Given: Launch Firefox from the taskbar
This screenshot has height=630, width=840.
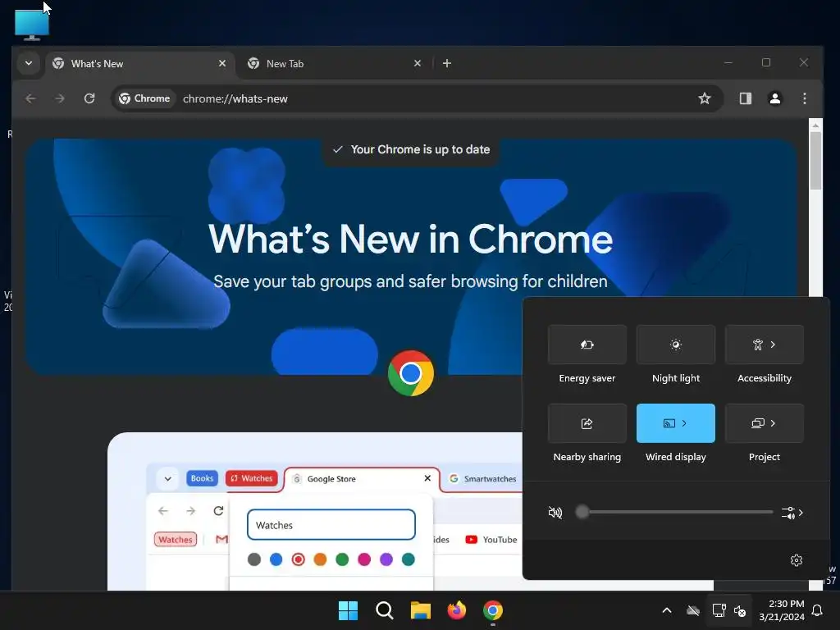Looking at the screenshot, I should tap(456, 610).
